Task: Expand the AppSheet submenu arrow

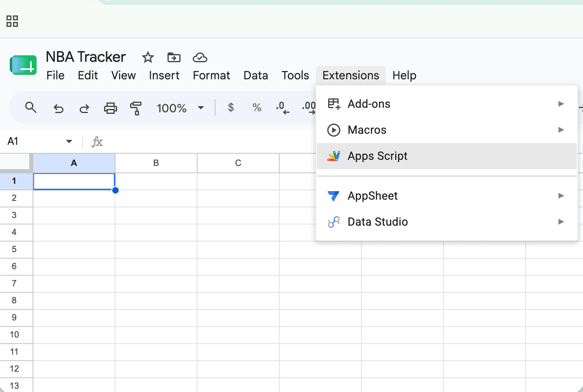Action: [x=561, y=196]
